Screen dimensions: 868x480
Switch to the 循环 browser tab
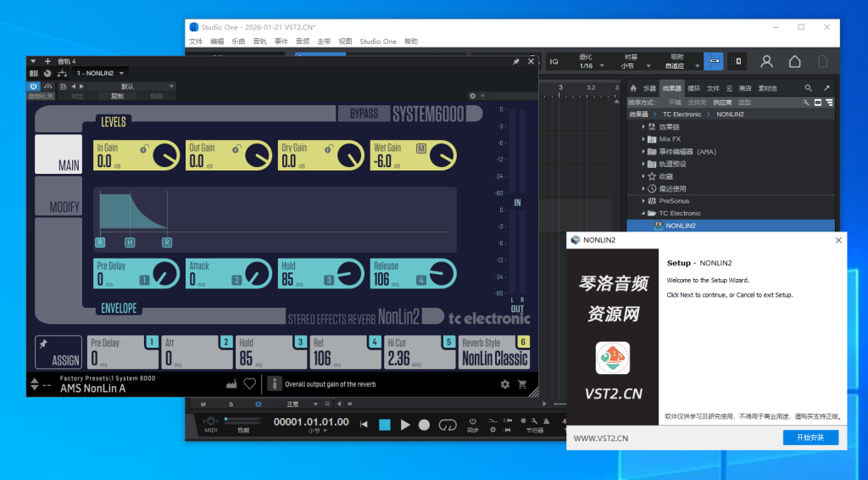[x=694, y=88]
